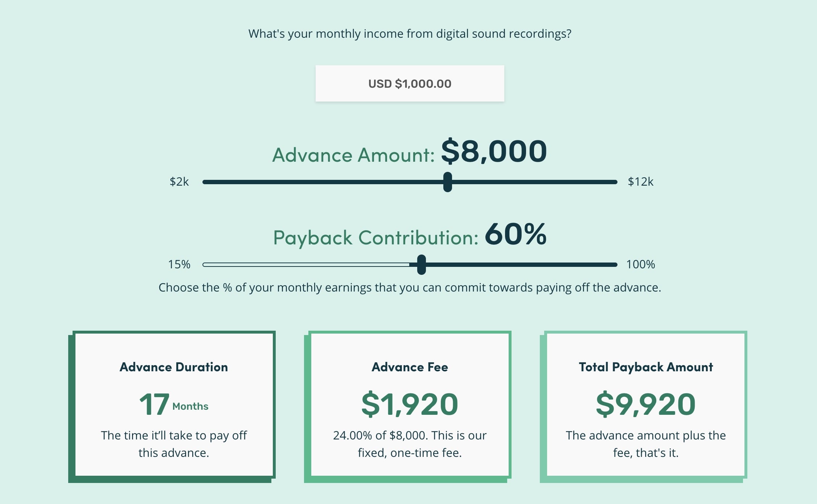Click the 17 Months duration value
Viewport: 817px width, 504px height.
(174, 404)
